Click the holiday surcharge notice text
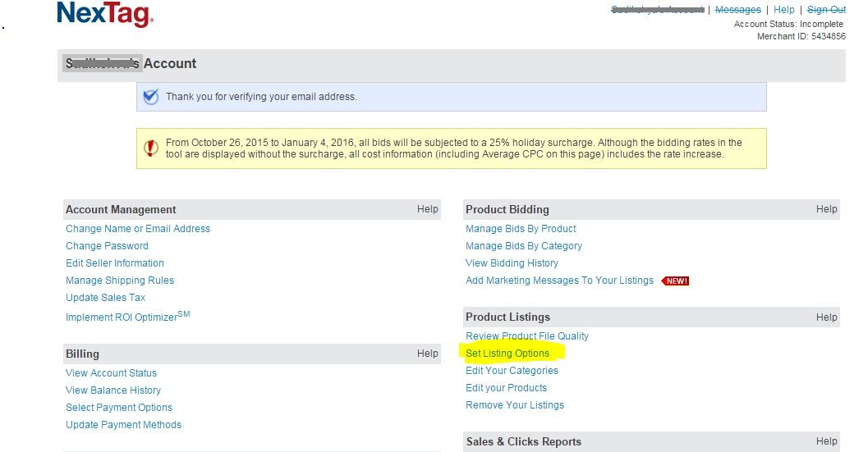Viewport: 868px width, 452px height. [x=454, y=148]
